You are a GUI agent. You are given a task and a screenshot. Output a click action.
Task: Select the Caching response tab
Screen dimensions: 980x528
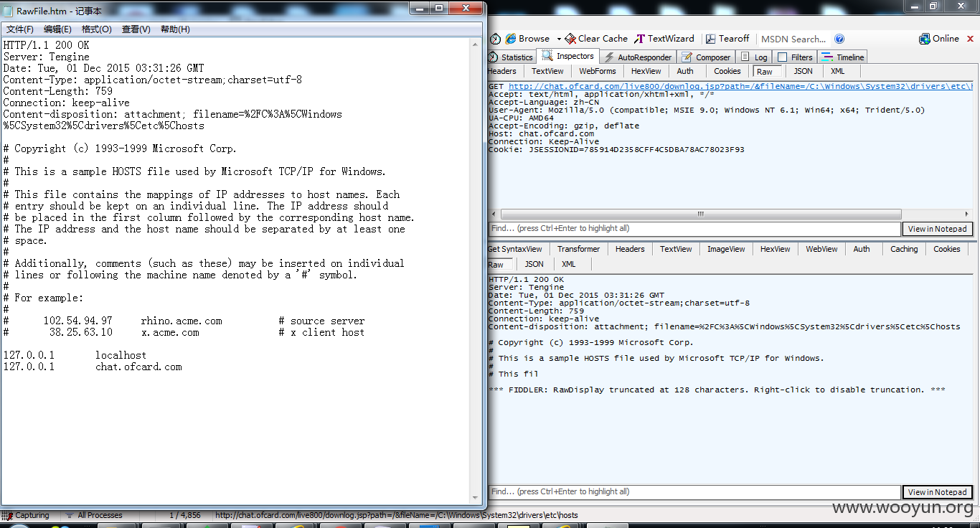coord(904,249)
